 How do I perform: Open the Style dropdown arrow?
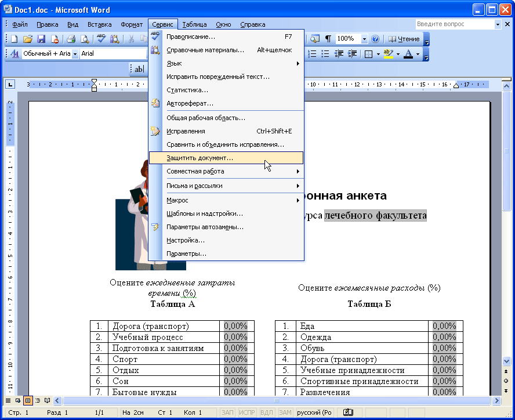click(75, 53)
